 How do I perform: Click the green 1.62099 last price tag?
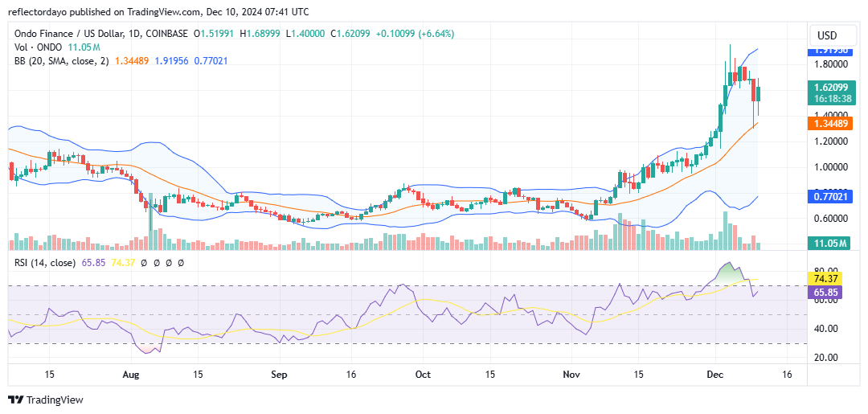pos(832,86)
